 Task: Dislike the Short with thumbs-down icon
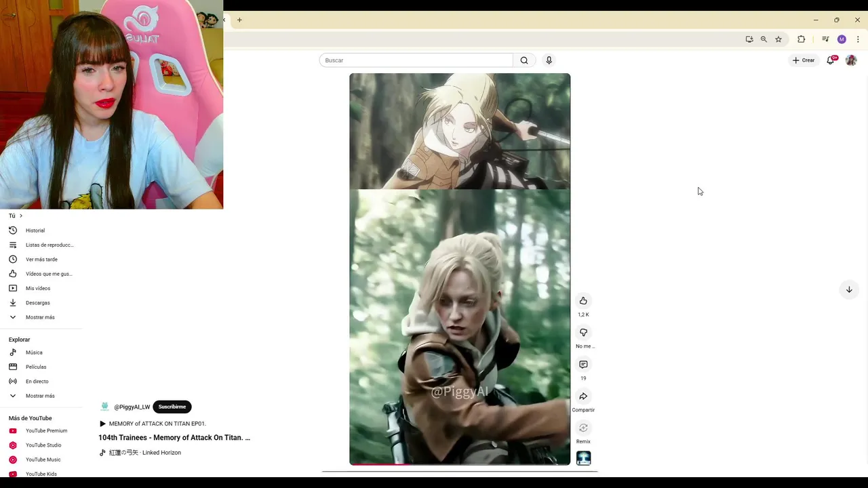click(x=583, y=333)
